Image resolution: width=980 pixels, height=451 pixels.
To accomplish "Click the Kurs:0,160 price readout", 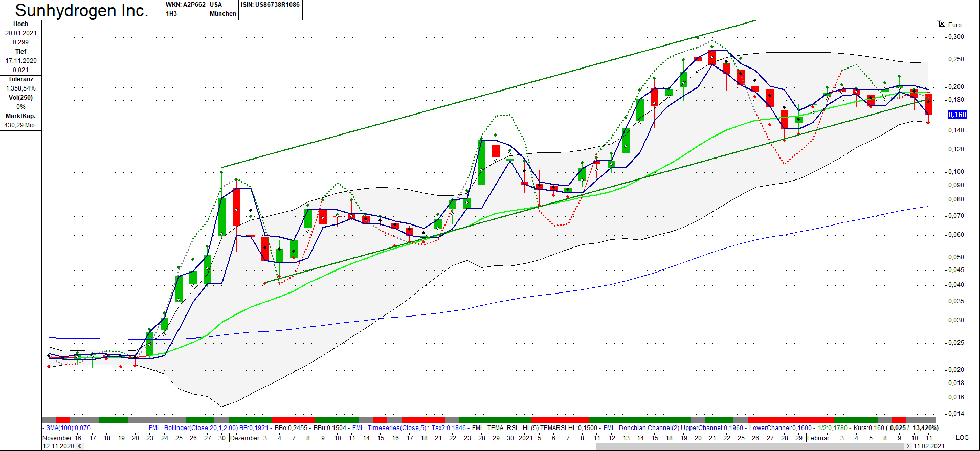I will (869, 428).
